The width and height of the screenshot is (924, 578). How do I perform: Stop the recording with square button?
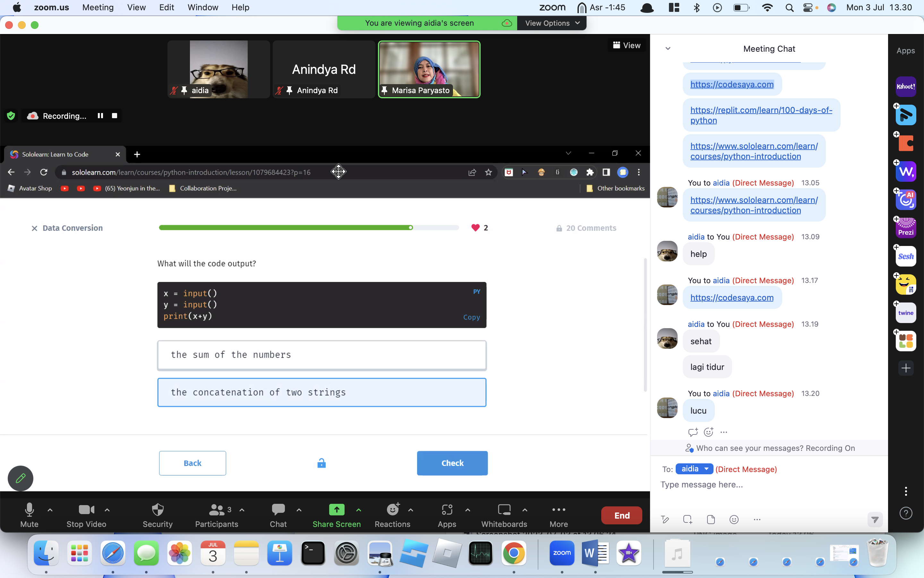[115, 116]
